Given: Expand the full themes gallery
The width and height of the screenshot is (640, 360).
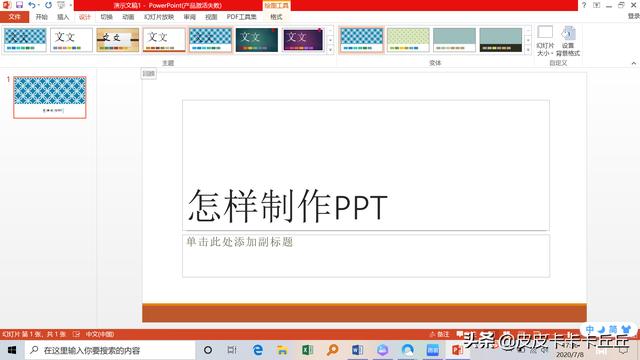Looking at the screenshot, I should tap(331, 49).
